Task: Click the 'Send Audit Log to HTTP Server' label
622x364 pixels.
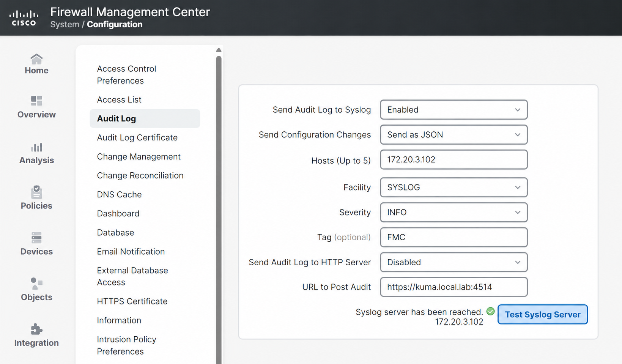Action: (x=310, y=262)
